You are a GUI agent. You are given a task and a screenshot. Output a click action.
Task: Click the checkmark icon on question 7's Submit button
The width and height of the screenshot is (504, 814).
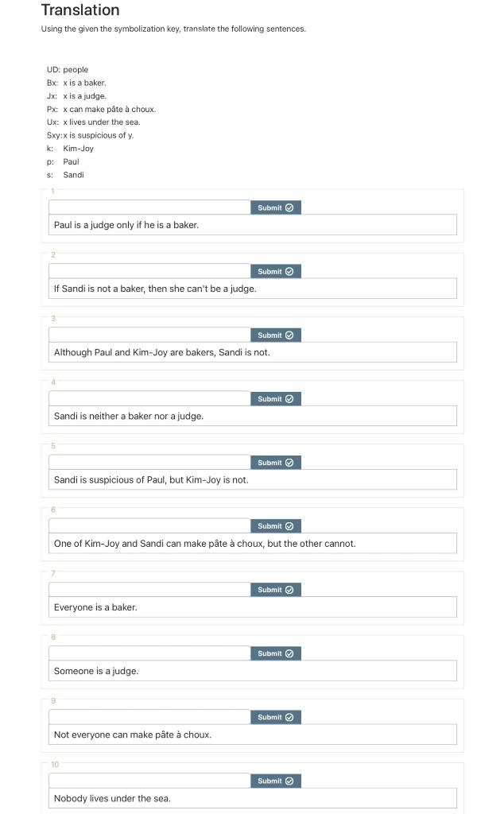289,589
